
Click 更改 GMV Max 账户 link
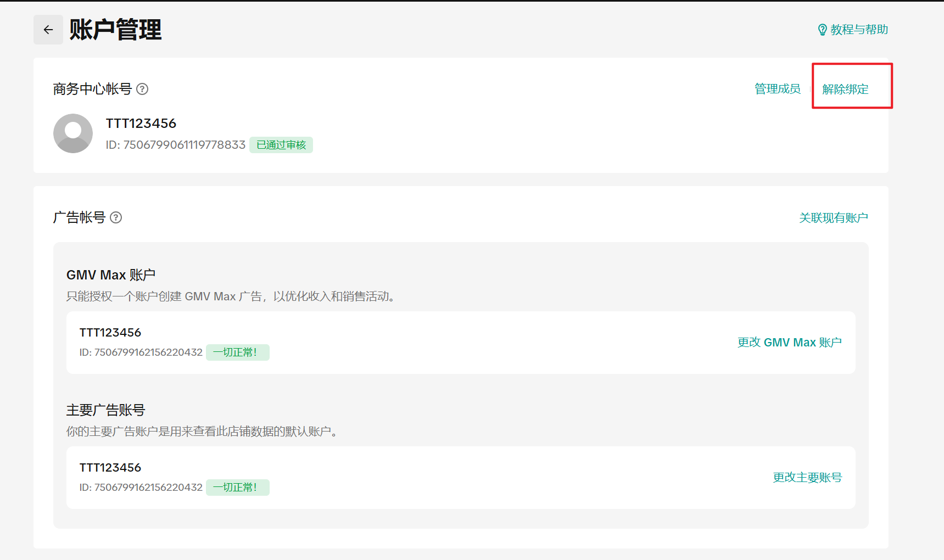pyautogui.click(x=789, y=343)
